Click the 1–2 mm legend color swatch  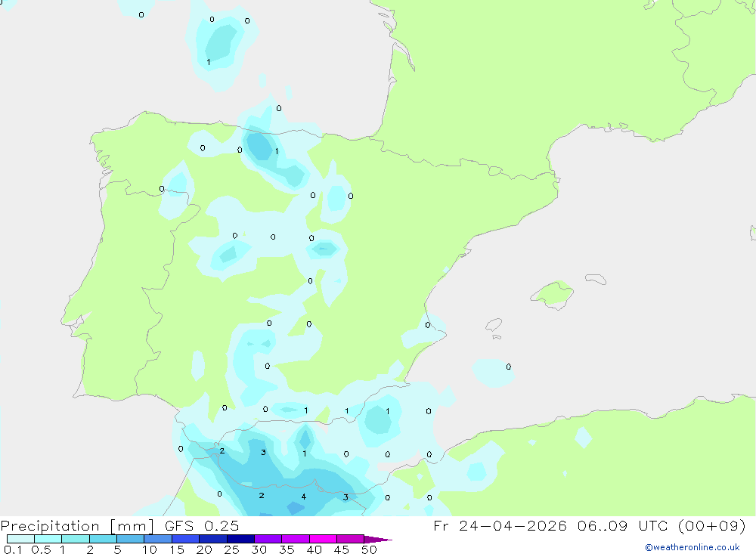click(75, 539)
